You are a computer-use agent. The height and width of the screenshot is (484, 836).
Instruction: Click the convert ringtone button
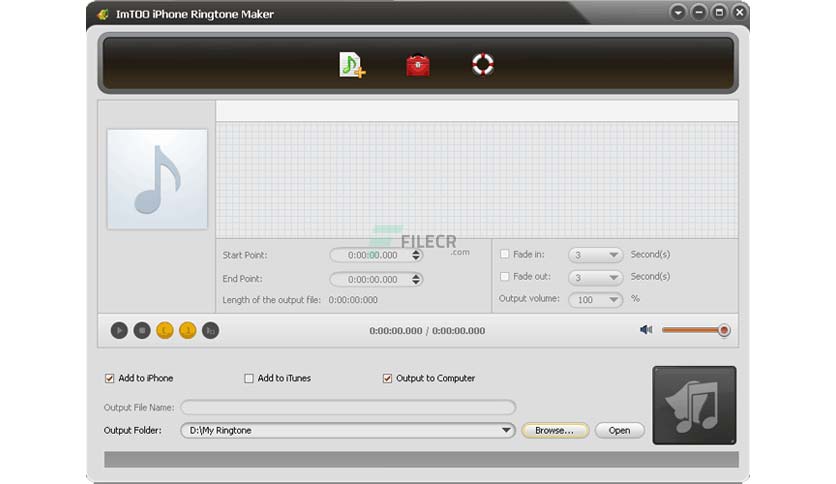[694, 405]
